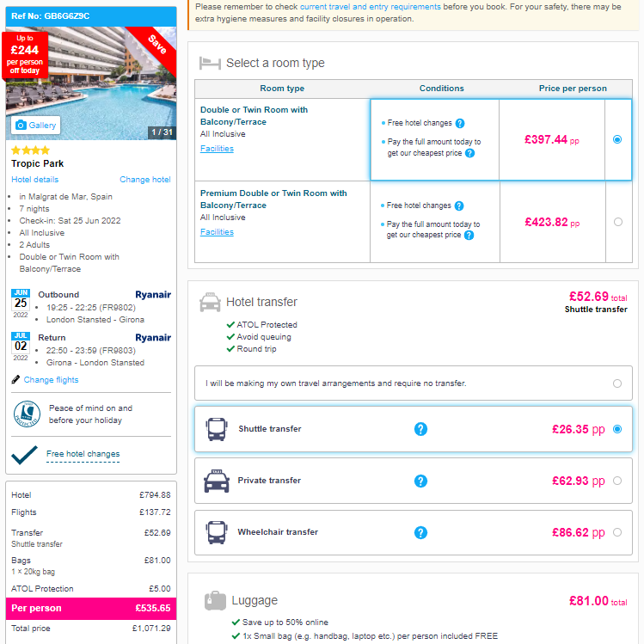
Task: Select Premium Double or Twin Room radio button
Action: pos(617,222)
